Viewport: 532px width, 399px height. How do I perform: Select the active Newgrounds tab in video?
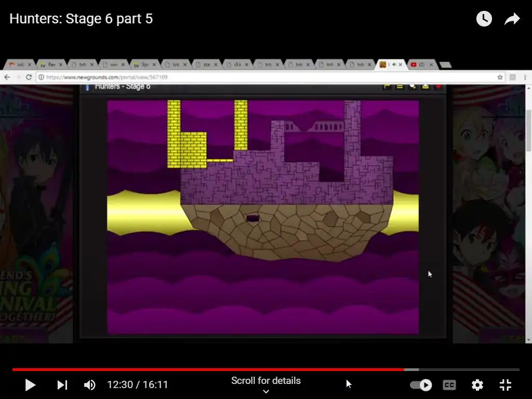coord(391,64)
